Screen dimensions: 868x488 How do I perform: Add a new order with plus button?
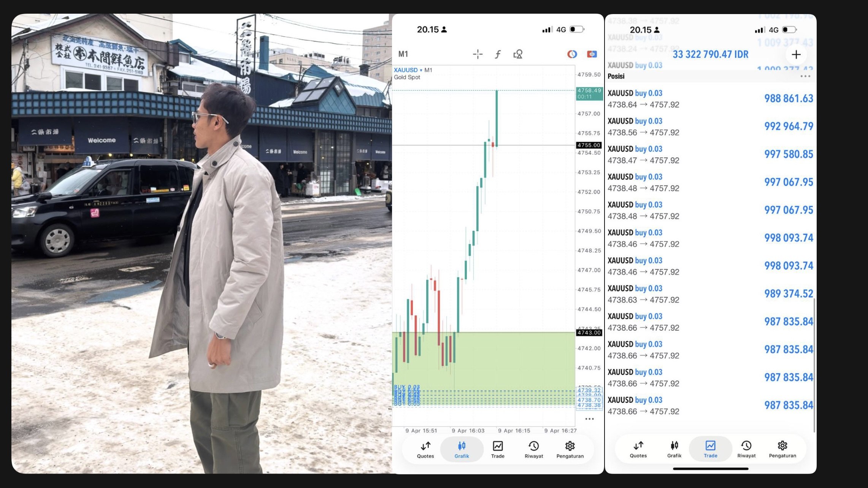(x=796, y=55)
